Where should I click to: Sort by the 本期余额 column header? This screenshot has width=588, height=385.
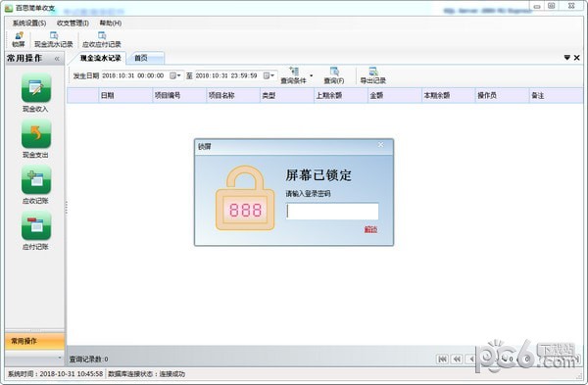(449, 96)
